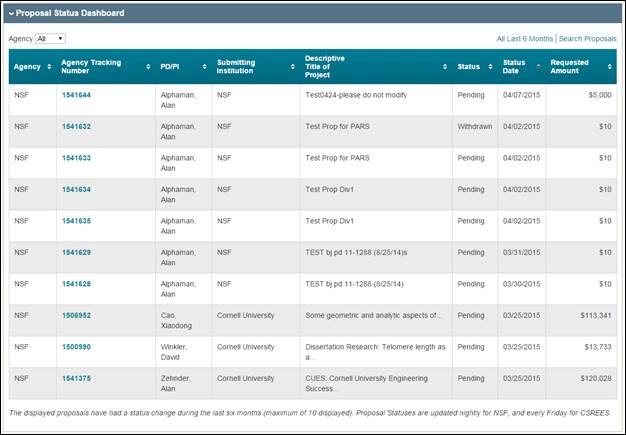Click the Status column sort icon

[x=490, y=67]
